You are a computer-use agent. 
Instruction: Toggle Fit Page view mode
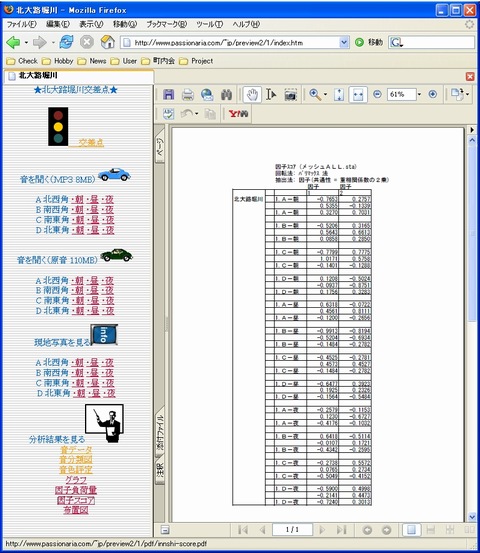[x=339, y=95]
